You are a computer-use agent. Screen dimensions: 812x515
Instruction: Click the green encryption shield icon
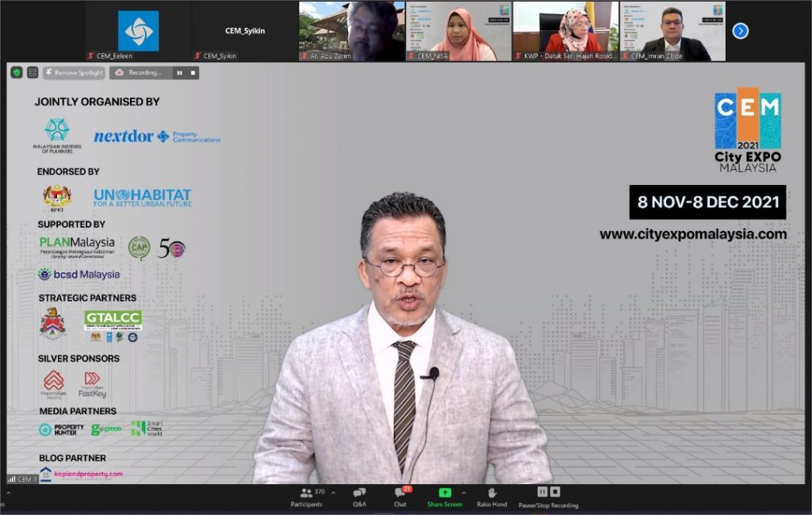coord(17,72)
